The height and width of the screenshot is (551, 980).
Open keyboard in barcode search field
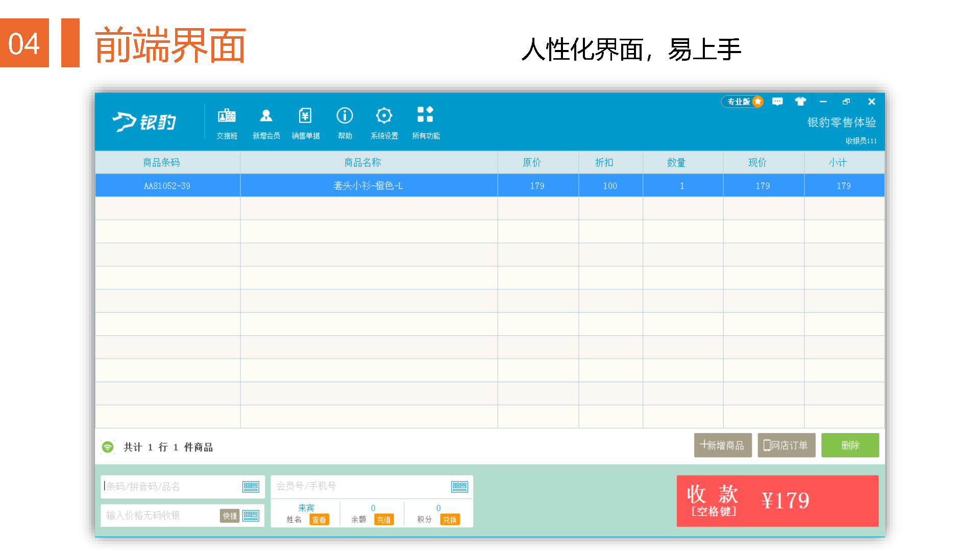coord(251,487)
